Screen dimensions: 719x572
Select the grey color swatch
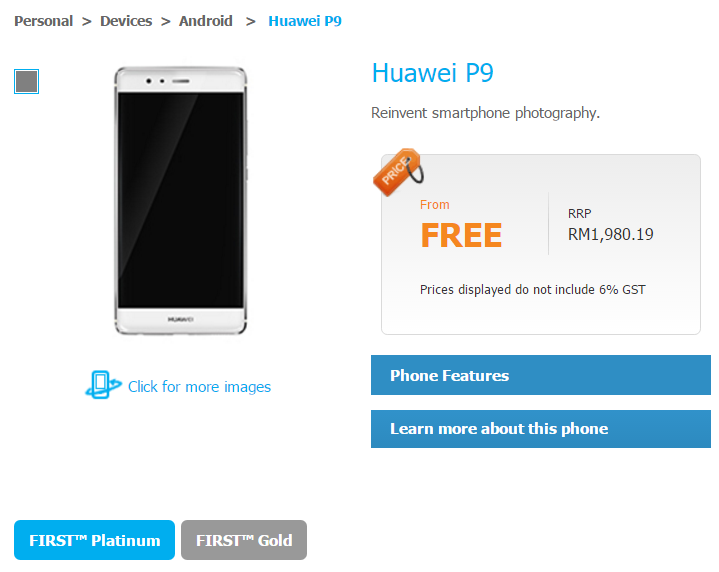[27, 82]
